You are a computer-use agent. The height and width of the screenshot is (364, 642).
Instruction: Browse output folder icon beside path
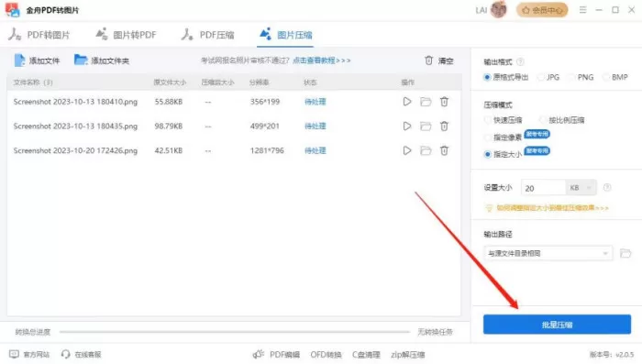point(625,253)
